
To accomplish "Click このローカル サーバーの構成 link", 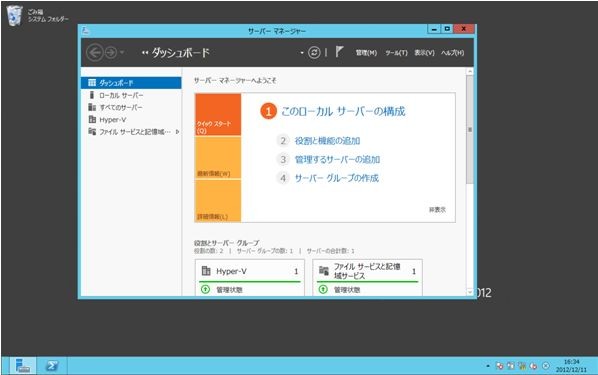I will [x=343, y=111].
